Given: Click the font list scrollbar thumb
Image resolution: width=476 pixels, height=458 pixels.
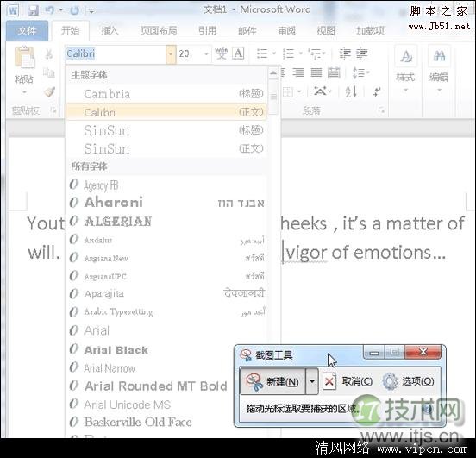Looking at the screenshot, I should click(273, 97).
